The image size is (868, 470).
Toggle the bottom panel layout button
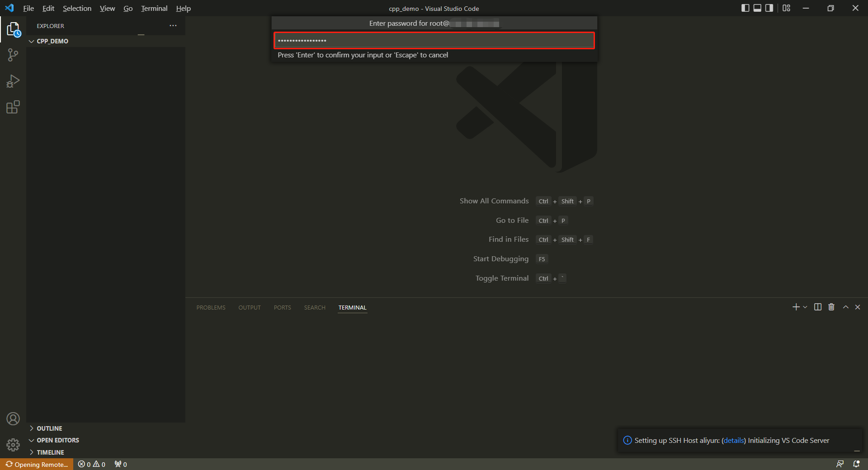coord(757,8)
